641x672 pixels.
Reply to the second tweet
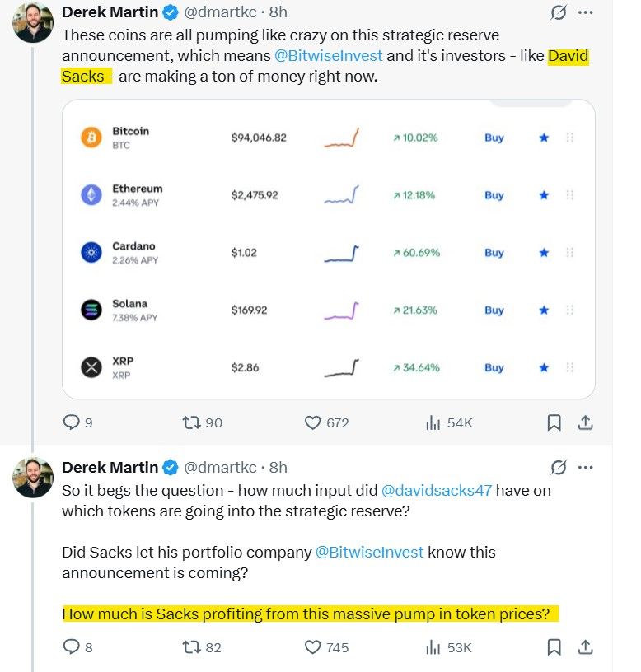(x=72, y=647)
